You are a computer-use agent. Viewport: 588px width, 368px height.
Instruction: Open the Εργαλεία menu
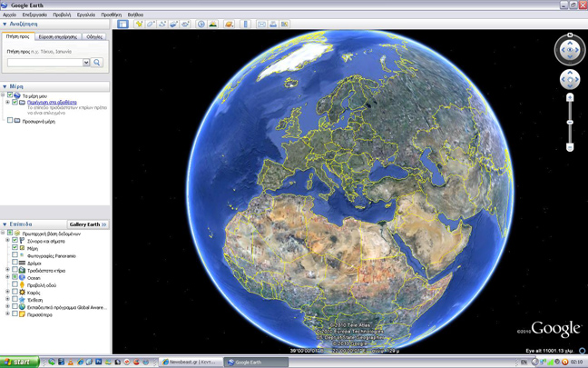tap(86, 15)
